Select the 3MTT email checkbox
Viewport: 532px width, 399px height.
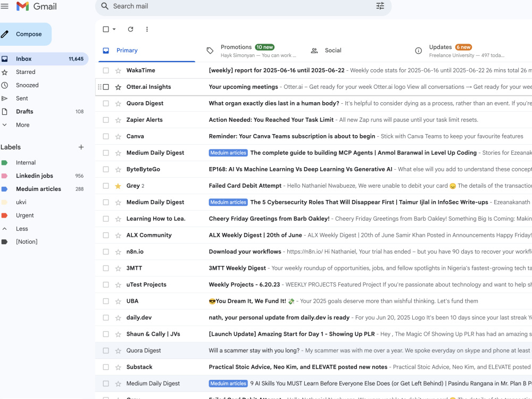click(106, 268)
